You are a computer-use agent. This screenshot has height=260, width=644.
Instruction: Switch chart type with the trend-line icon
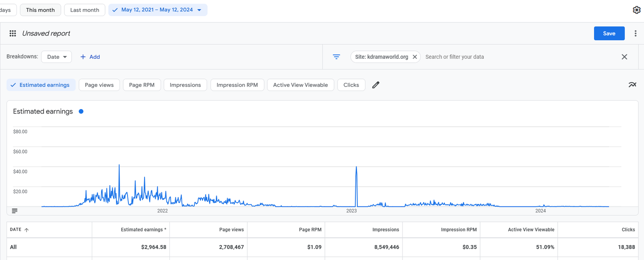[x=632, y=85]
